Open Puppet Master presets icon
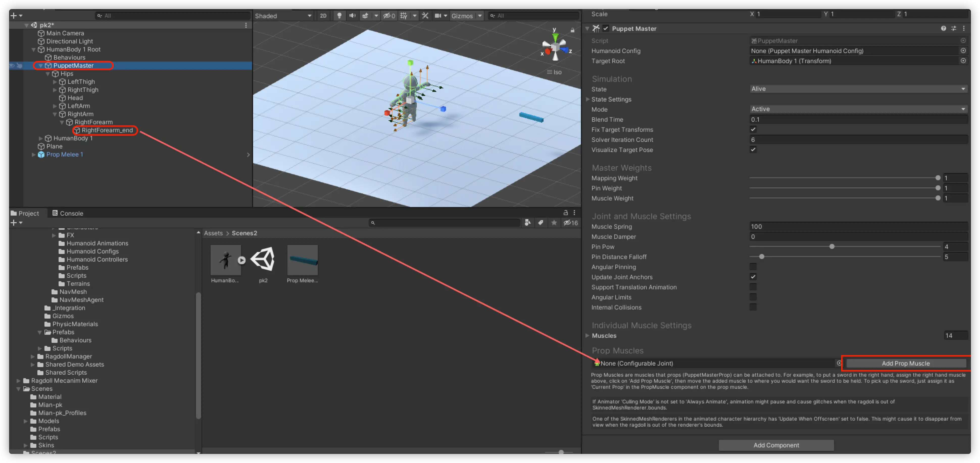The image size is (980, 463). coord(954,29)
